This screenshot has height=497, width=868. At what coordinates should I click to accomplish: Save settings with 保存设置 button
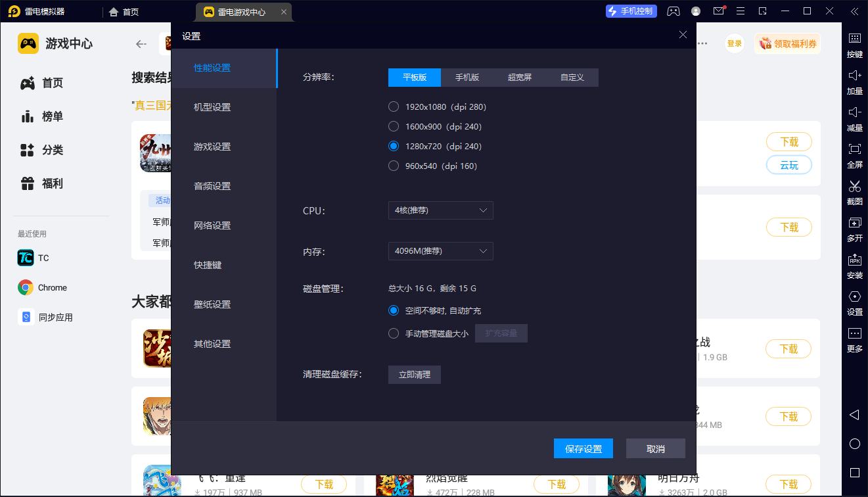pos(583,448)
